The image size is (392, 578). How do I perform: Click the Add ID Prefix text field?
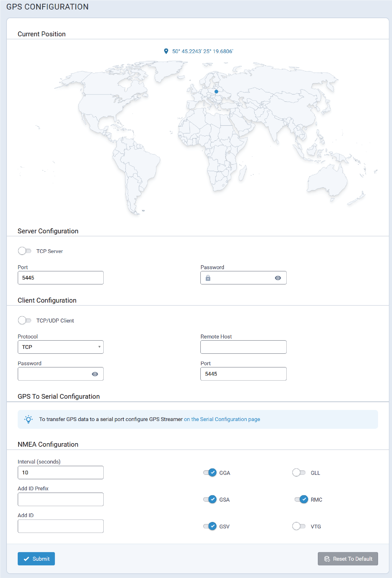[60, 499]
